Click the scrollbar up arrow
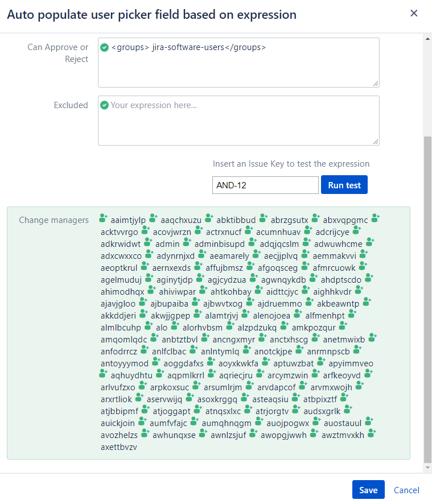432x504 pixels. (427, 38)
